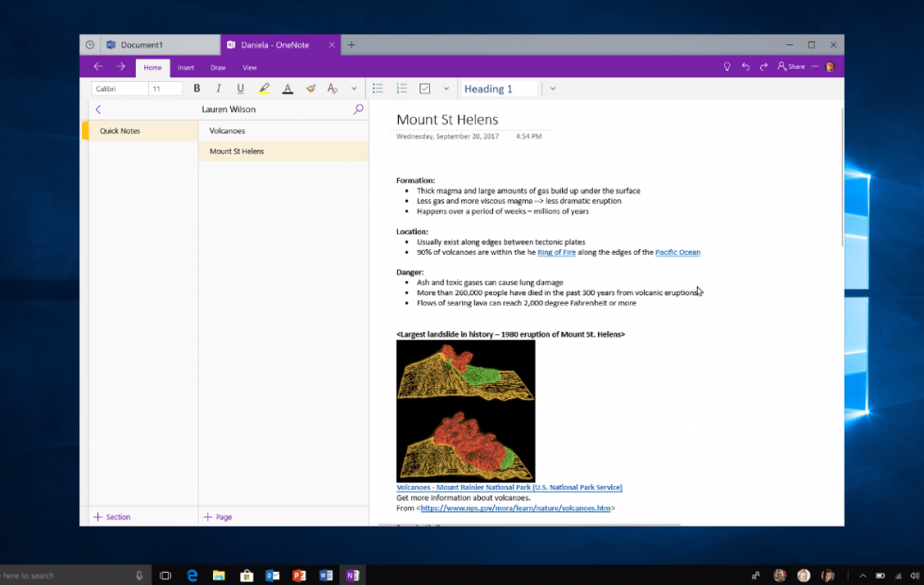Expand the styles gallery arrow

[553, 89]
